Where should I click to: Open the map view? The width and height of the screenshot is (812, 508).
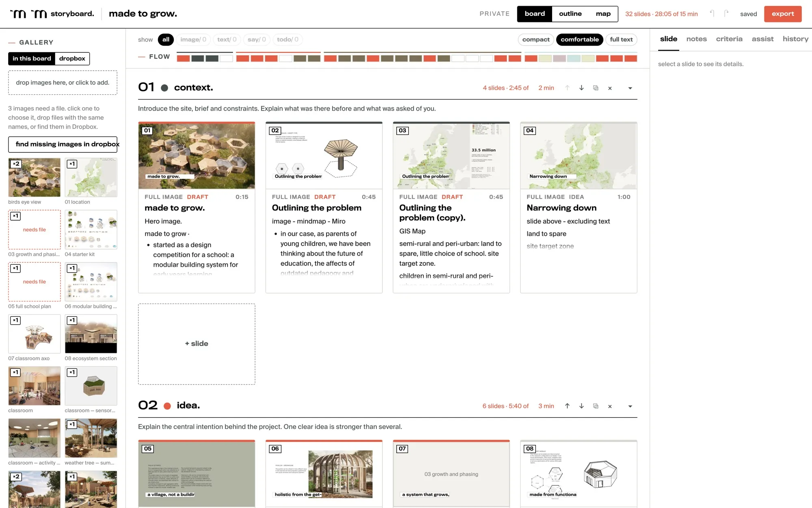[x=603, y=14]
